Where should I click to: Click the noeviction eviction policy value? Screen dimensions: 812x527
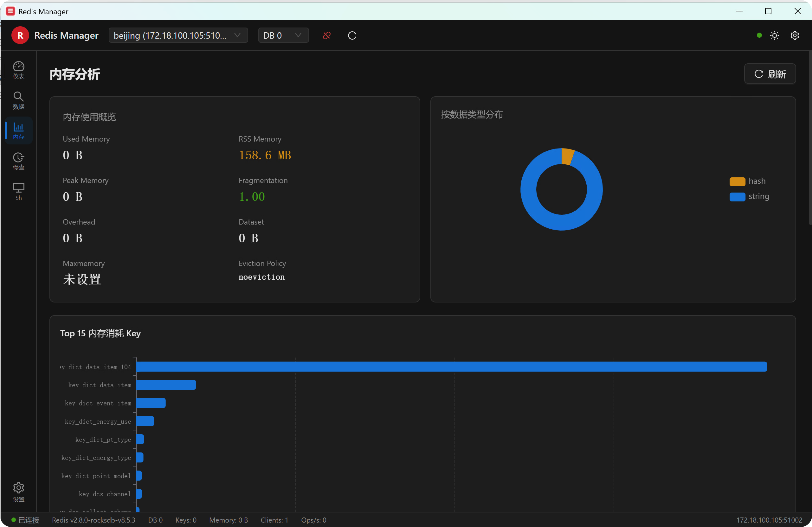pyautogui.click(x=262, y=277)
